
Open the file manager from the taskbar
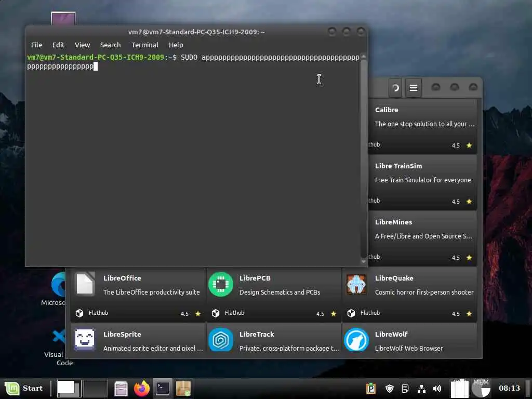(x=121, y=389)
